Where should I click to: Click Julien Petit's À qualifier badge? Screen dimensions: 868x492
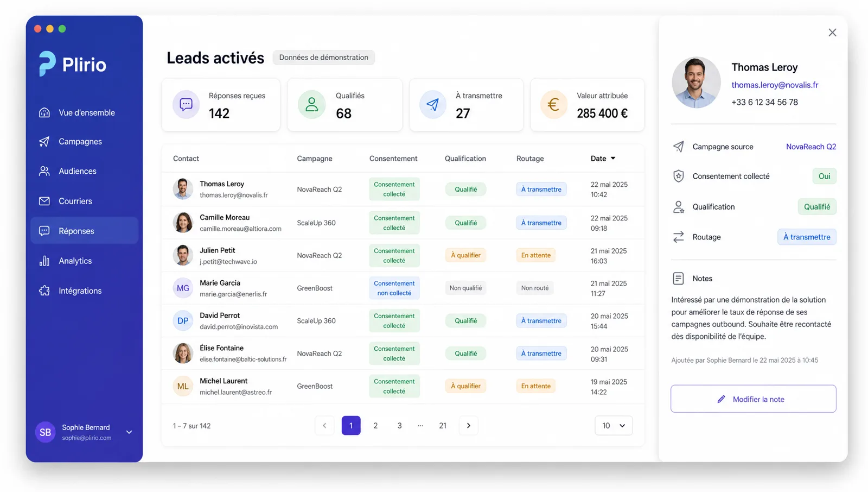coord(465,255)
